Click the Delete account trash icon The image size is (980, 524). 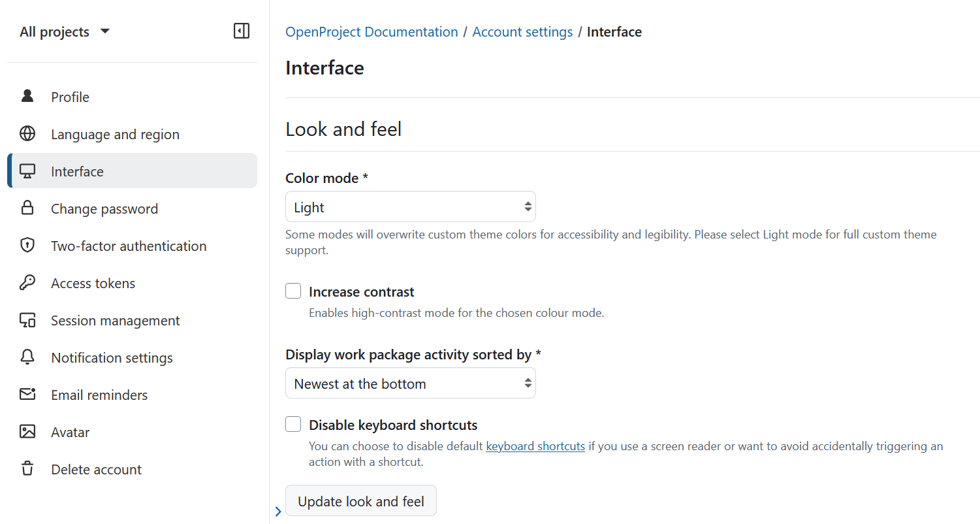pos(27,469)
